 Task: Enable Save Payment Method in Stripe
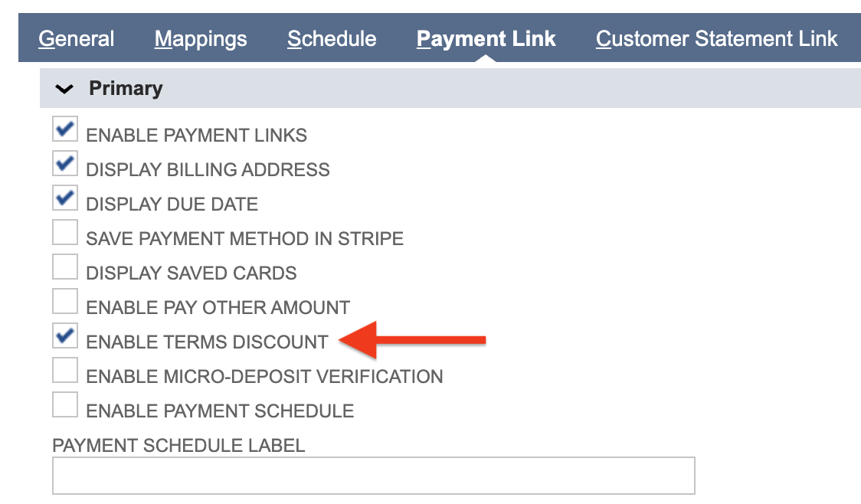click(65, 232)
